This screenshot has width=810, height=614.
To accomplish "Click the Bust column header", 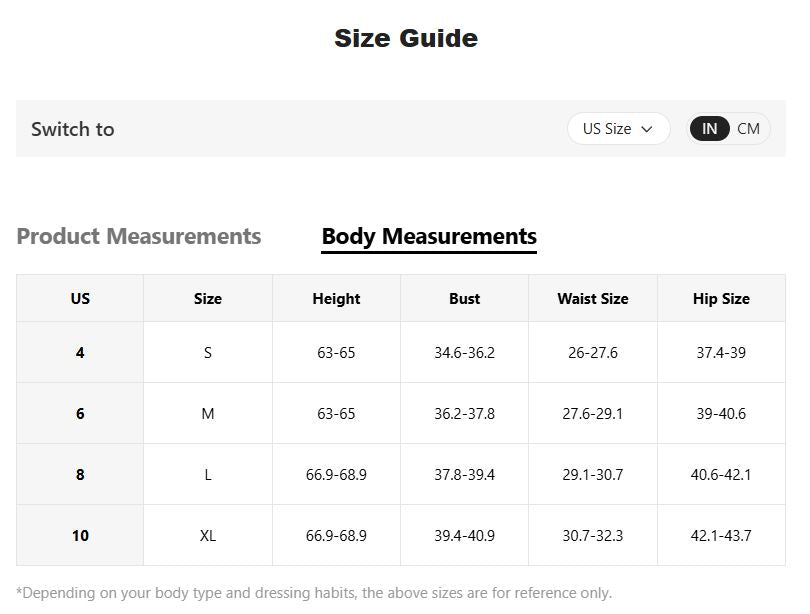I will (x=464, y=298).
